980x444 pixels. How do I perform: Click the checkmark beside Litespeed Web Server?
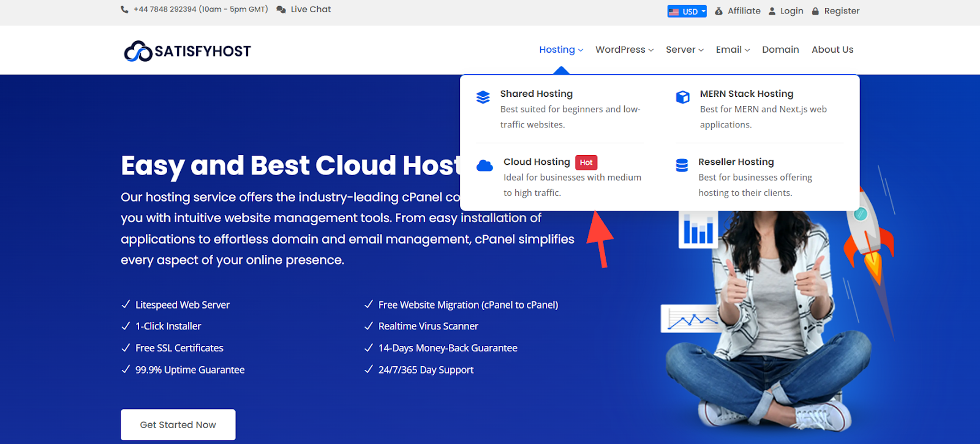point(126,304)
